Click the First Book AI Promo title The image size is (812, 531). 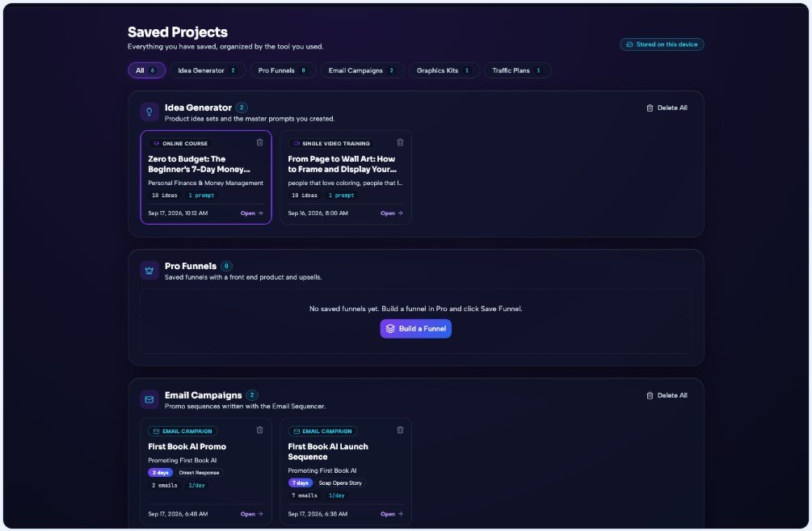click(x=187, y=447)
